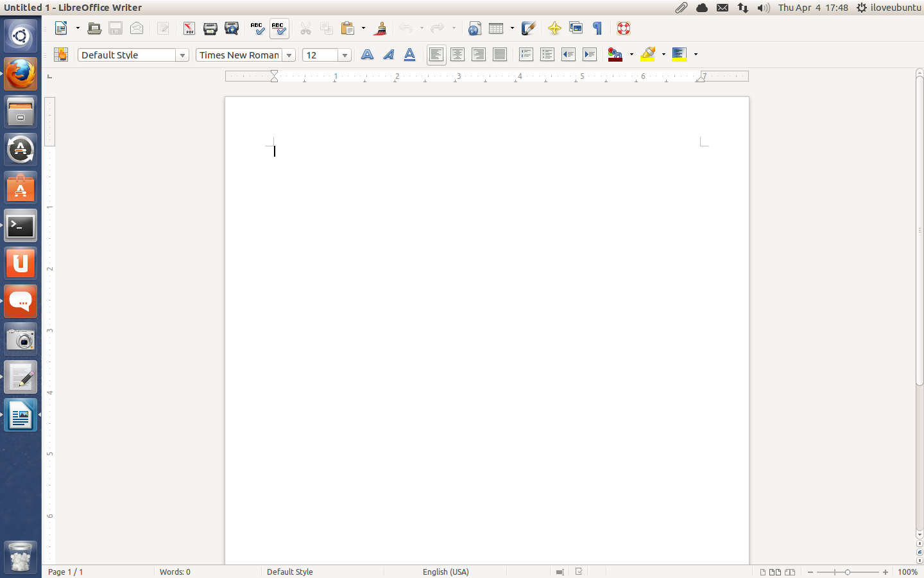
Task: Click in the font name field
Action: (239, 55)
